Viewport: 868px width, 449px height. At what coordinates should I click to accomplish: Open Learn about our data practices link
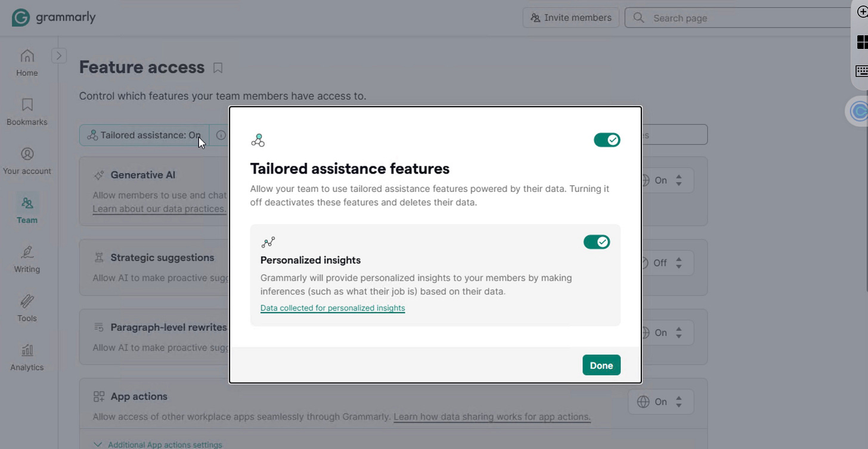coord(159,209)
